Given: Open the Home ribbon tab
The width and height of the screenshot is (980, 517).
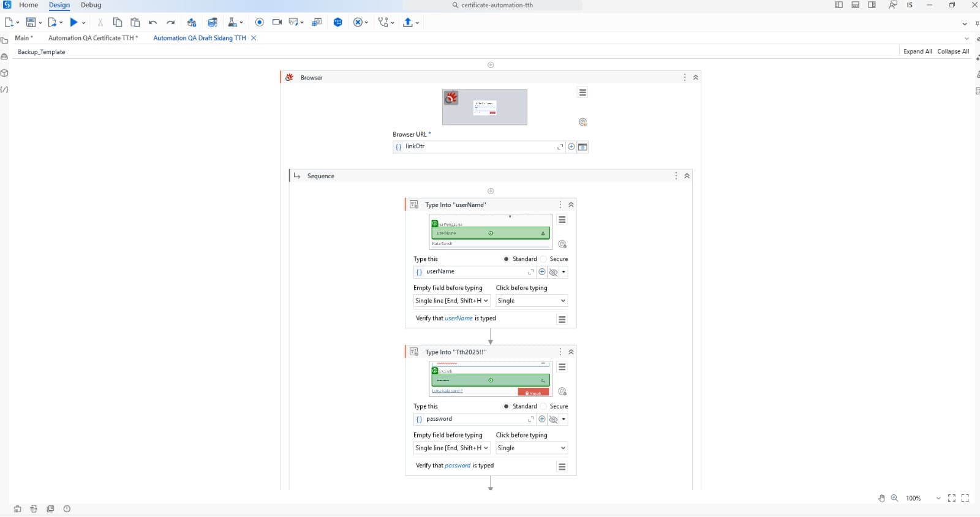Looking at the screenshot, I should point(28,5).
